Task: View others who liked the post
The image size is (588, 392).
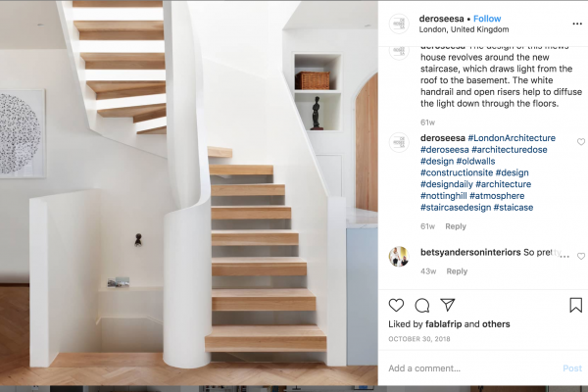Action: click(x=496, y=324)
